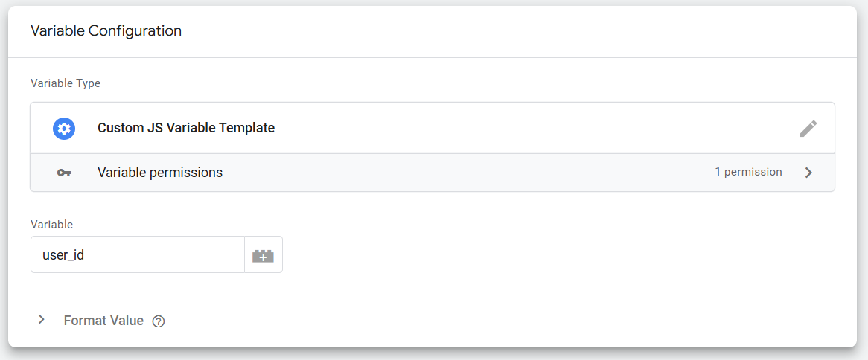The image size is (868, 360).
Task: Open permissions using the right chevron arrow
Action: point(808,173)
